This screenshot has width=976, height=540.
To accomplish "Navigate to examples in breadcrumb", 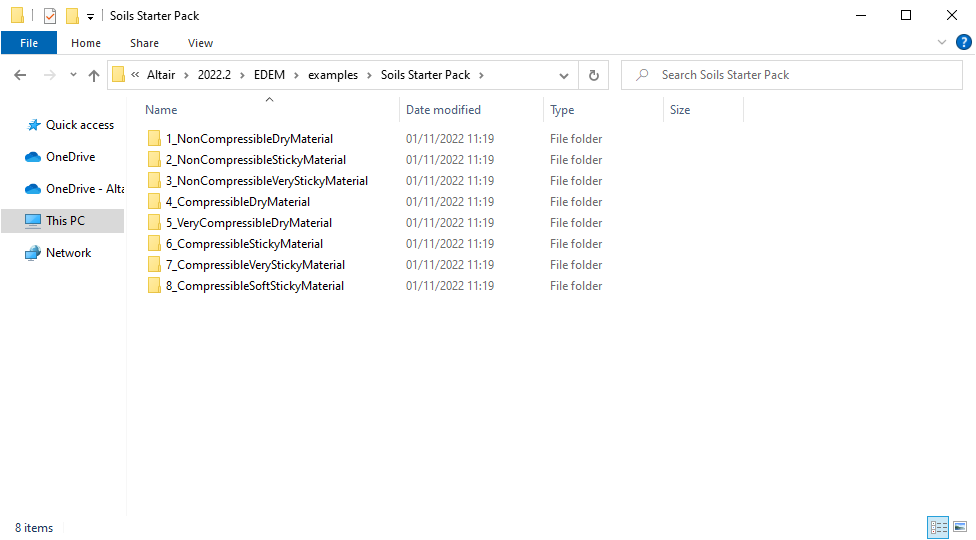I will click(x=333, y=75).
